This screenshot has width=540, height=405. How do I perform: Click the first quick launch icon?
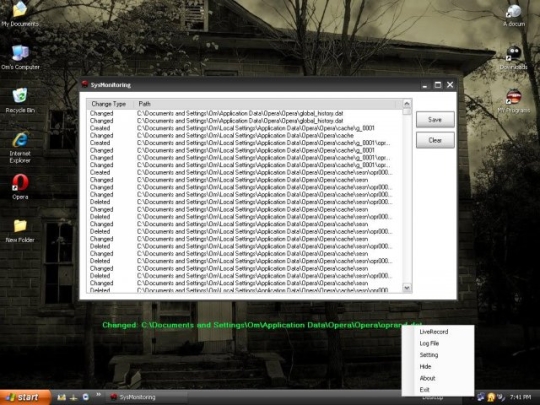pyautogui.click(x=61, y=397)
